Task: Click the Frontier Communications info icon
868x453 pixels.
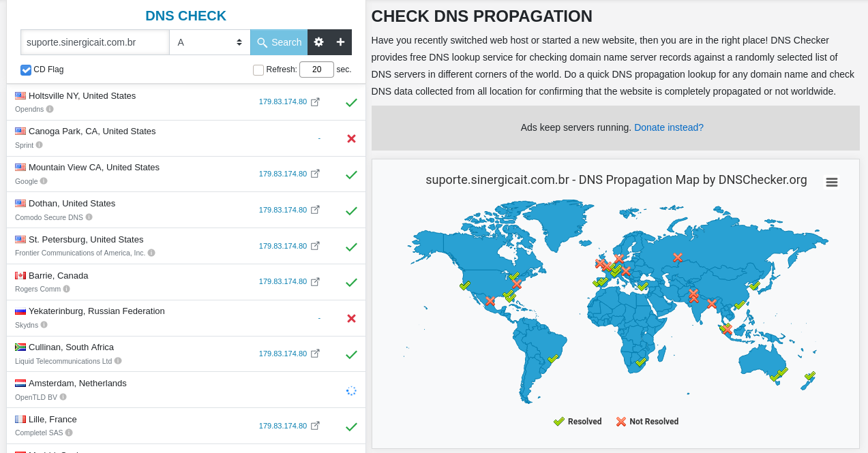Action: tap(151, 253)
